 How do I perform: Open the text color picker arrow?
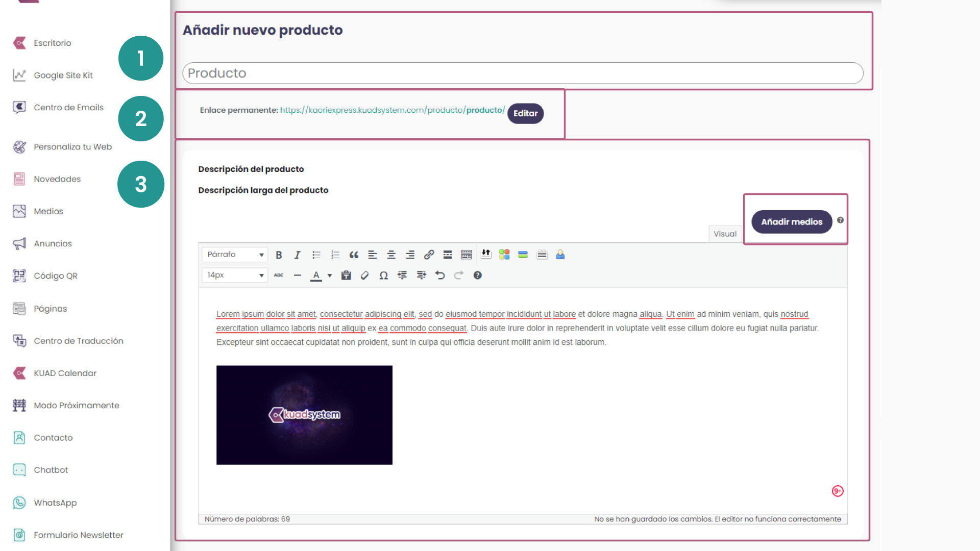point(330,275)
